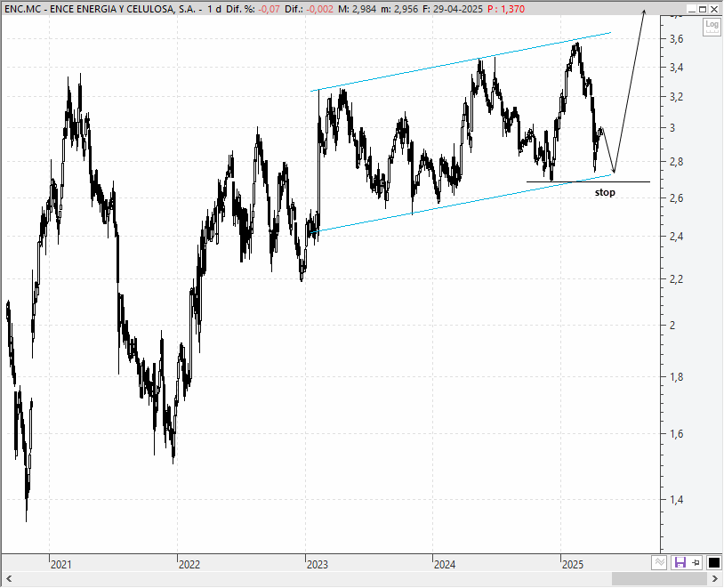Expand the double-chevron panel button
The image size is (724, 588).
coord(660,562)
